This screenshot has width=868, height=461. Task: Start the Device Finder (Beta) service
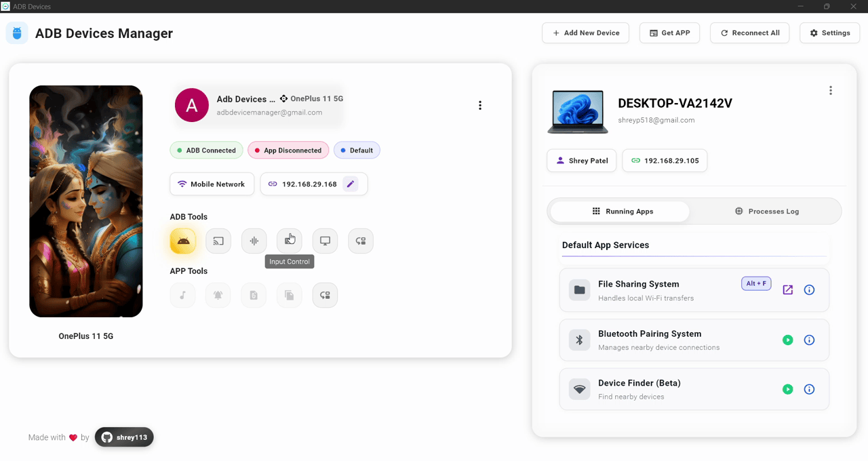coord(787,389)
